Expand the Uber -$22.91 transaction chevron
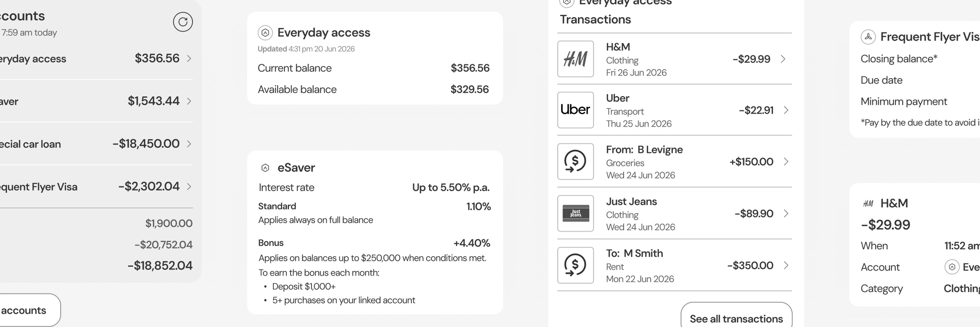980x327 pixels. (x=786, y=110)
